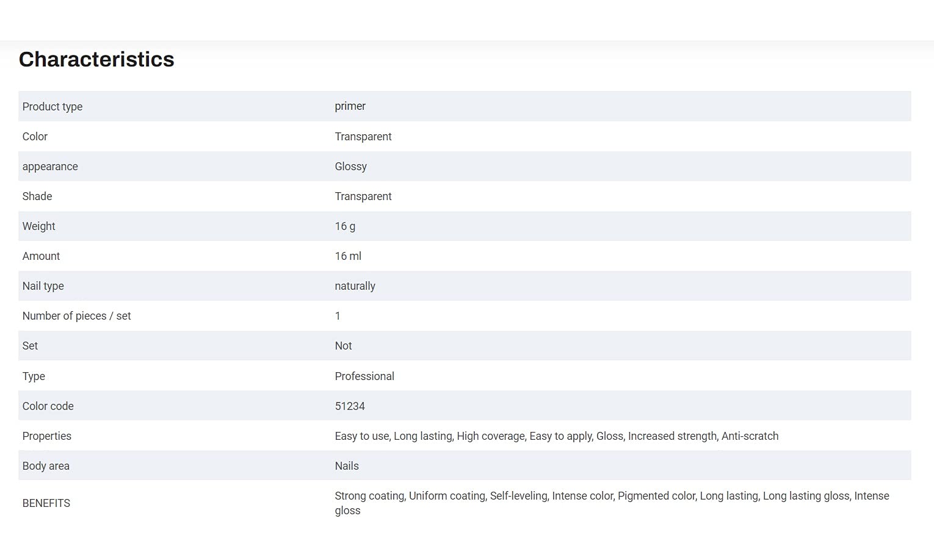Click the Professional type value
This screenshot has width=934, height=560.
coord(364,376)
